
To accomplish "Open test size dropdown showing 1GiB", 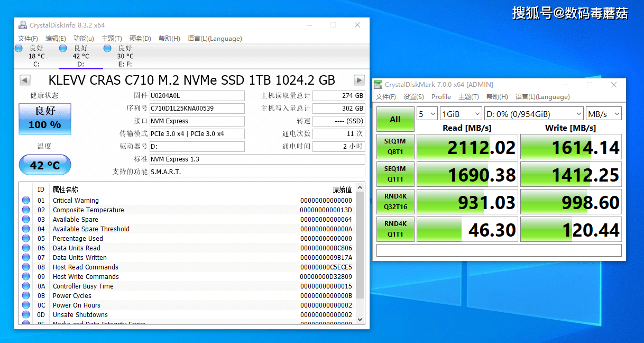I will [461, 114].
